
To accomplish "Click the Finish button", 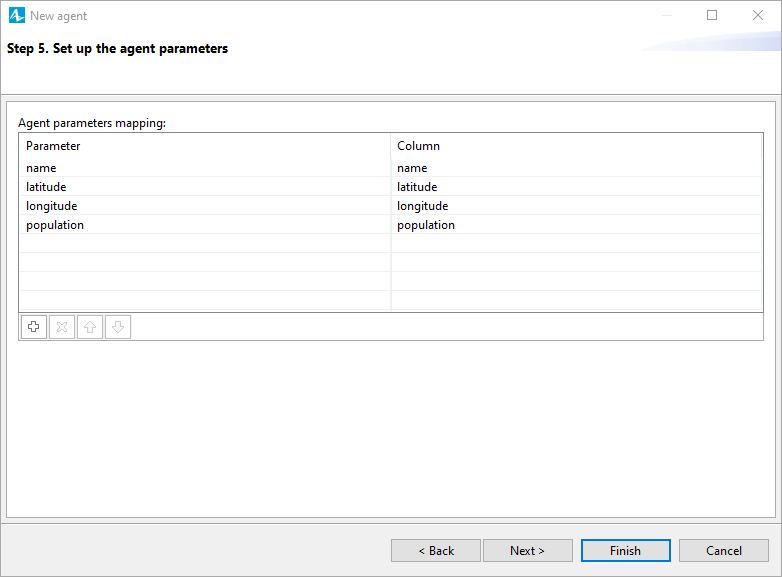I will pos(625,551).
